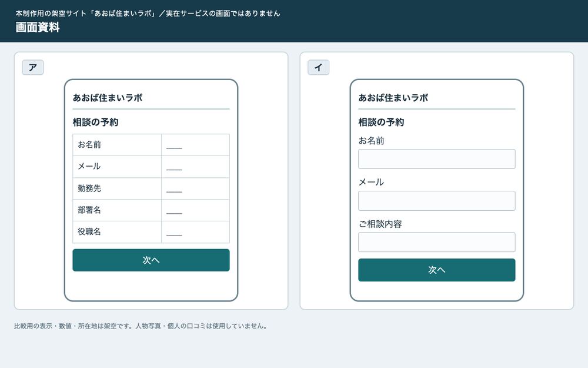Click the あおば住まいラボ title in panel ア
The image size is (588, 368).
pyautogui.click(x=108, y=98)
